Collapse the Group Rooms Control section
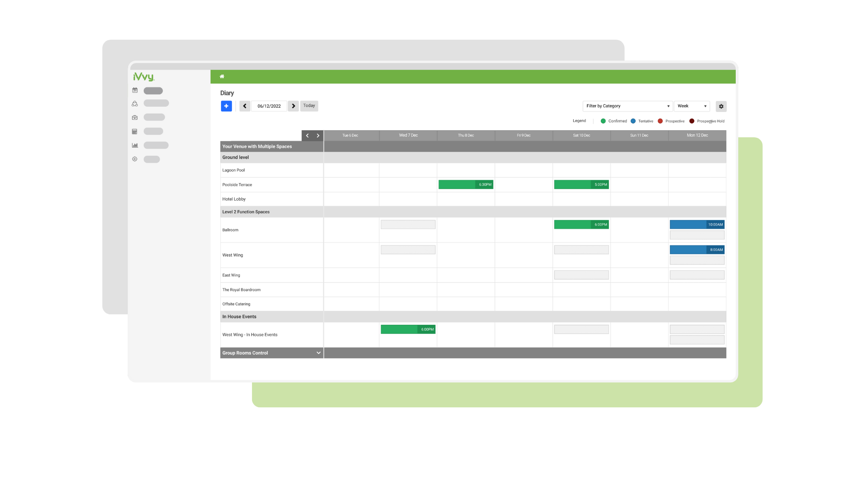866x504 pixels. (318, 352)
